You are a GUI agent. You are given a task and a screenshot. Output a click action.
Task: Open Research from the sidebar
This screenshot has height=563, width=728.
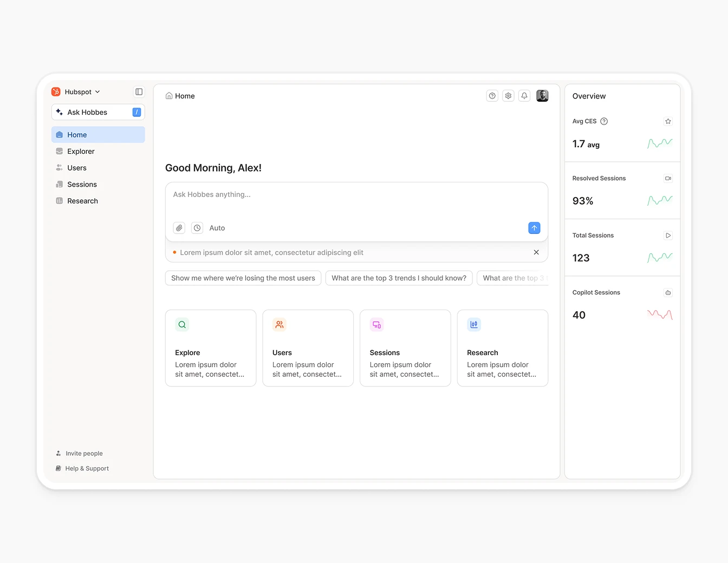(82, 201)
